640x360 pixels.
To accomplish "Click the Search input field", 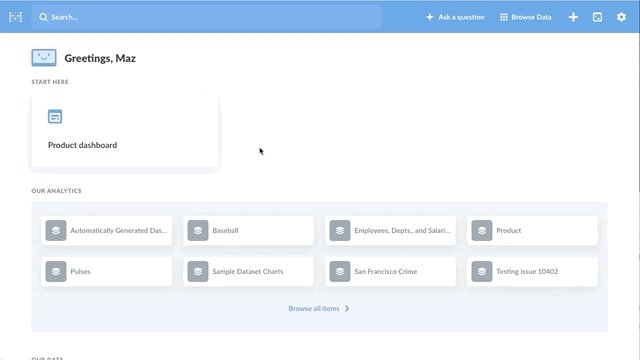I will pos(207,17).
